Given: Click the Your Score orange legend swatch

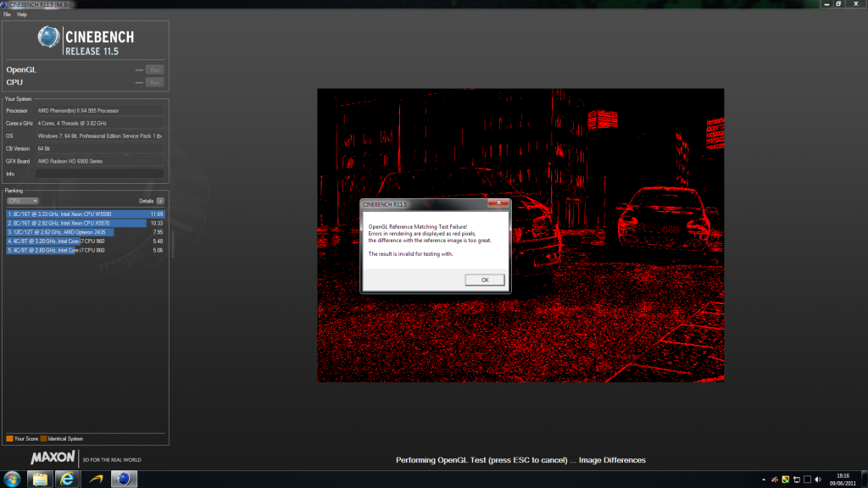Looking at the screenshot, I should click(9, 439).
